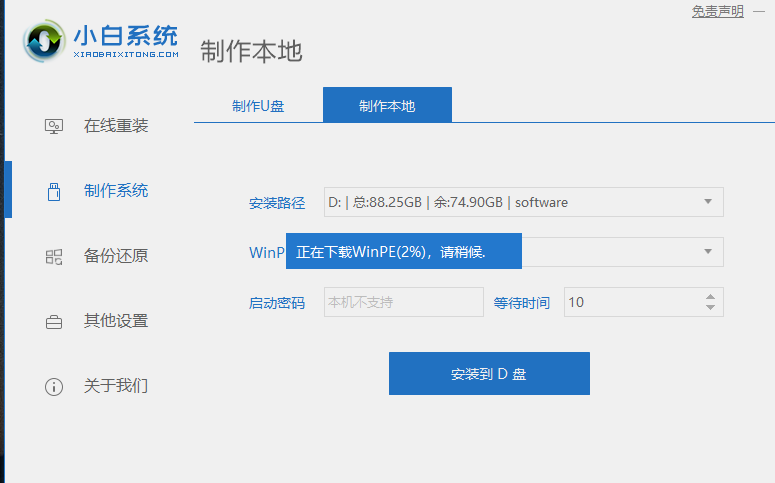The image size is (775, 483).
Task: Click the 关于我们 info circle icon
Action: (x=54, y=386)
